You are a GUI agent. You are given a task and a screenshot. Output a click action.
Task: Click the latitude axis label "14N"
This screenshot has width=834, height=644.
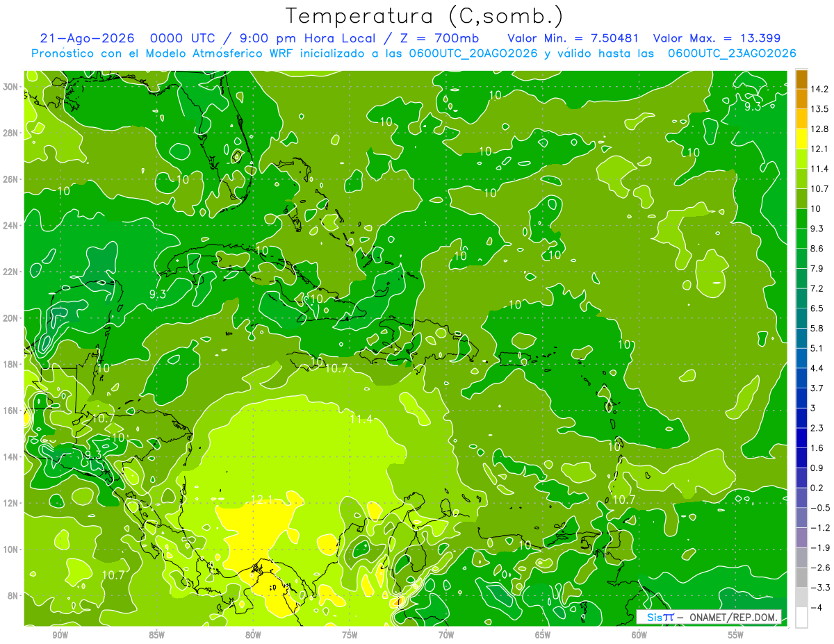click(10, 456)
